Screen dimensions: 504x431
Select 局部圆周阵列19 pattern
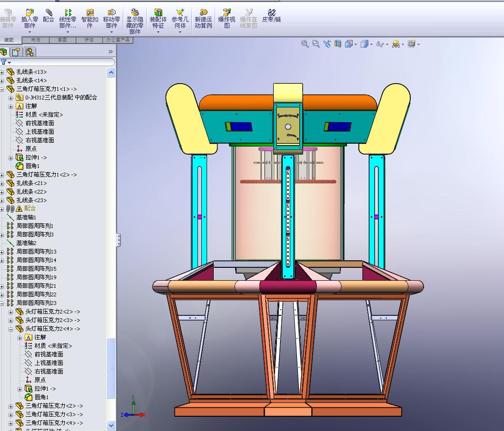[x=36, y=277]
